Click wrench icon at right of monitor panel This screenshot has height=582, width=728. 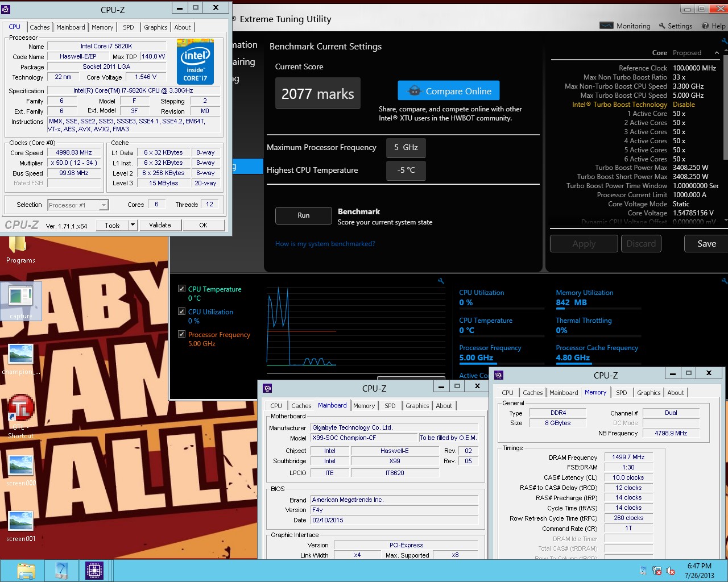point(724,281)
